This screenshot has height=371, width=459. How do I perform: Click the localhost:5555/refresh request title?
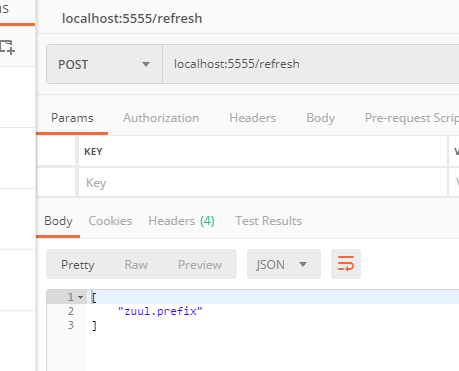click(x=132, y=18)
